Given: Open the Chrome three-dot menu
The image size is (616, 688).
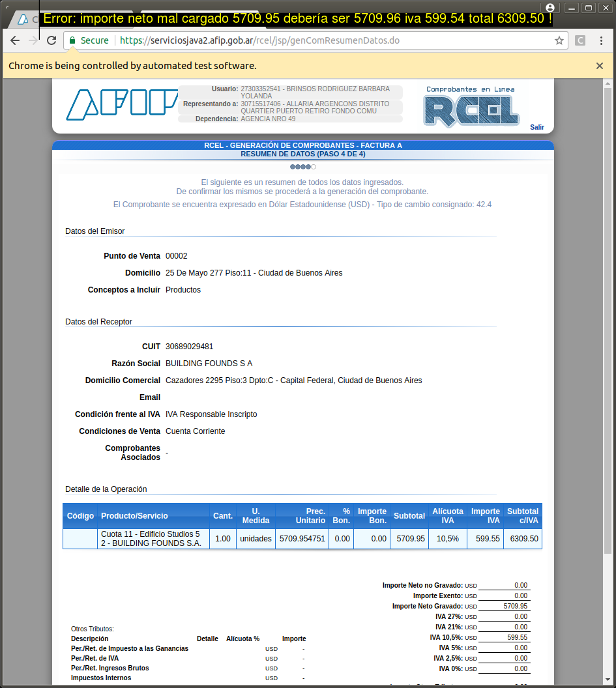Looking at the screenshot, I should coord(601,41).
